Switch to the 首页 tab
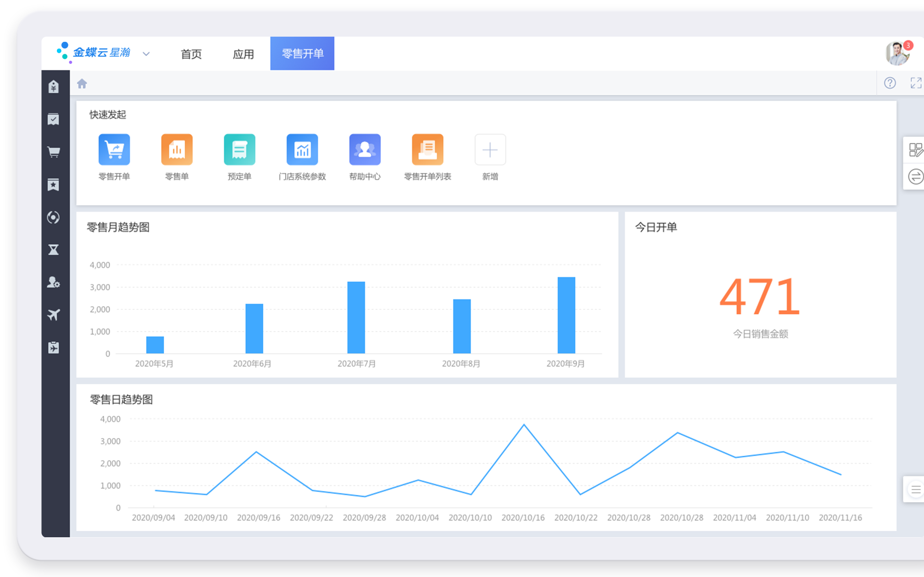Viewport: 924px width, 577px height. click(191, 54)
